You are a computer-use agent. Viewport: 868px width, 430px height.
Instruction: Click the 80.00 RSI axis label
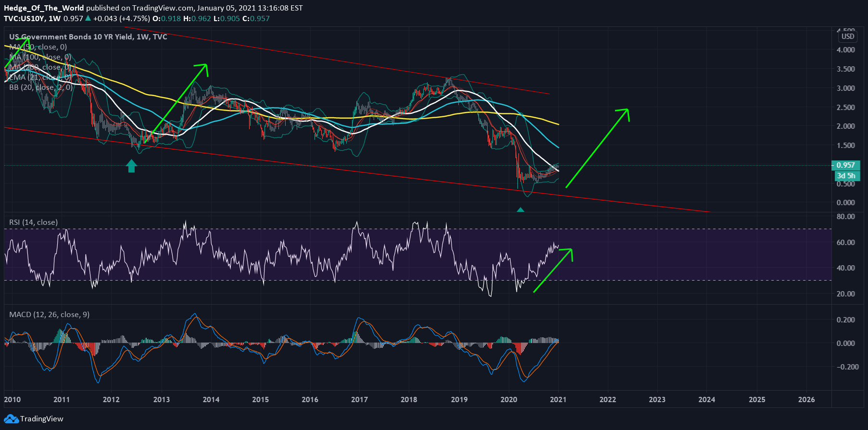[x=846, y=216]
